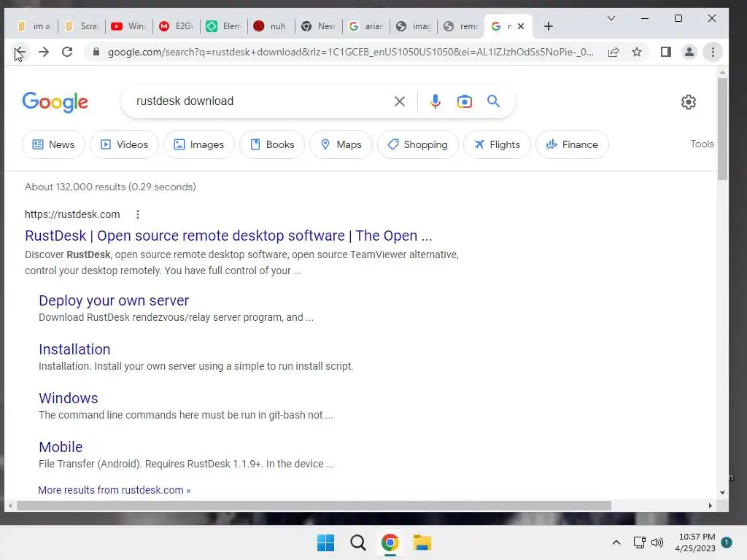Close the active Google search tab

coord(521,26)
